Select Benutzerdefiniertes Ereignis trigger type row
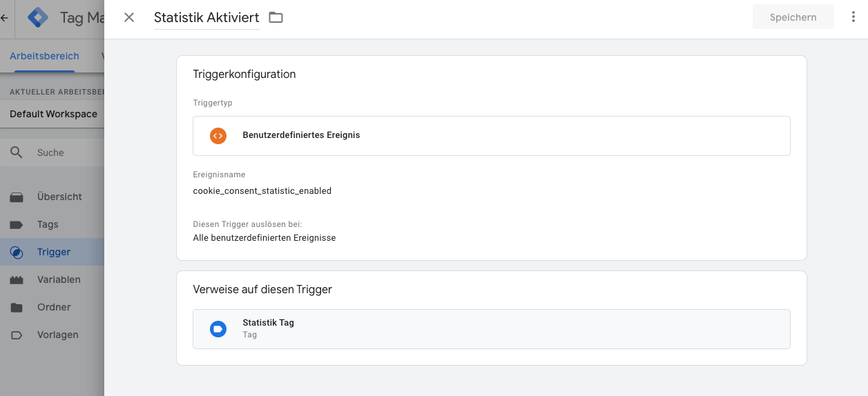 (x=492, y=135)
